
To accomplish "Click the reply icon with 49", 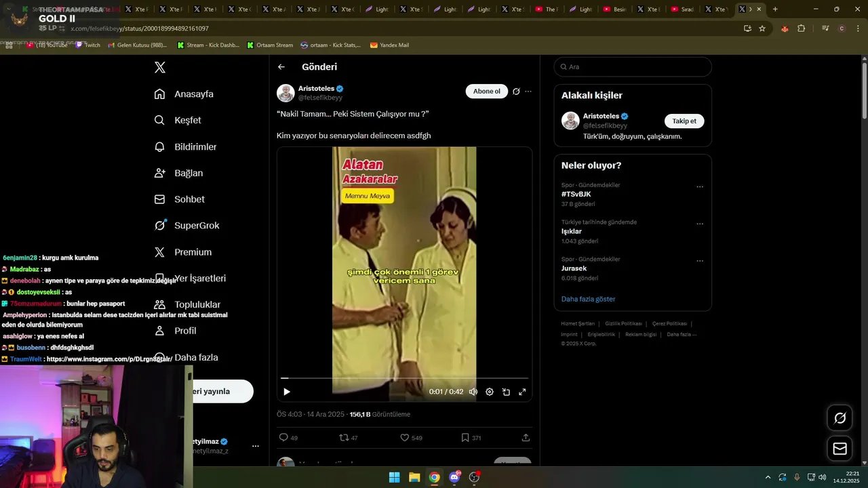I will (x=288, y=438).
